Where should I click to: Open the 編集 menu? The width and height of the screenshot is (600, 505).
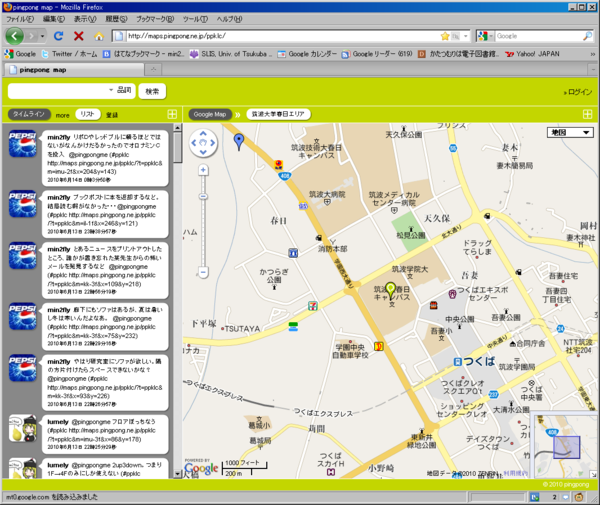click(54, 19)
